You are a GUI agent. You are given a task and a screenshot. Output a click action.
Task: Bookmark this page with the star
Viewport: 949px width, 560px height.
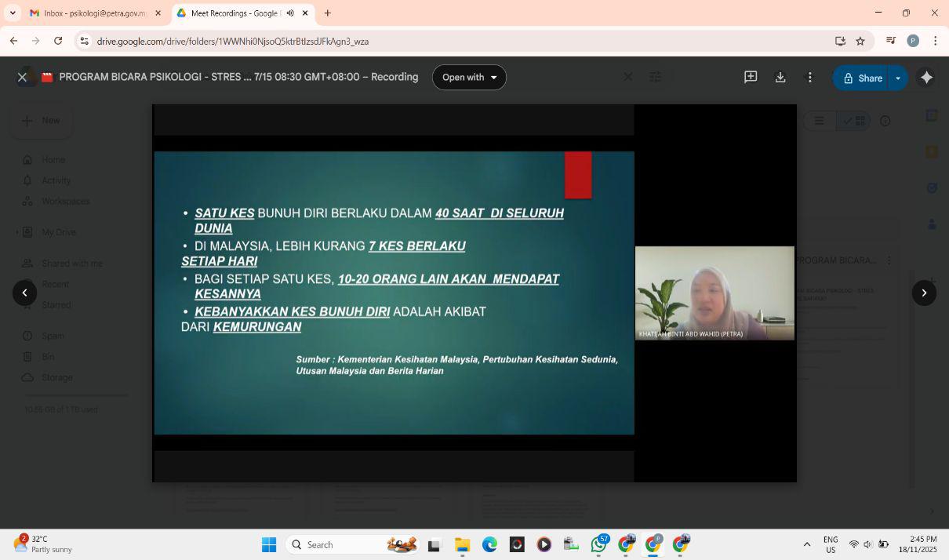(x=860, y=41)
